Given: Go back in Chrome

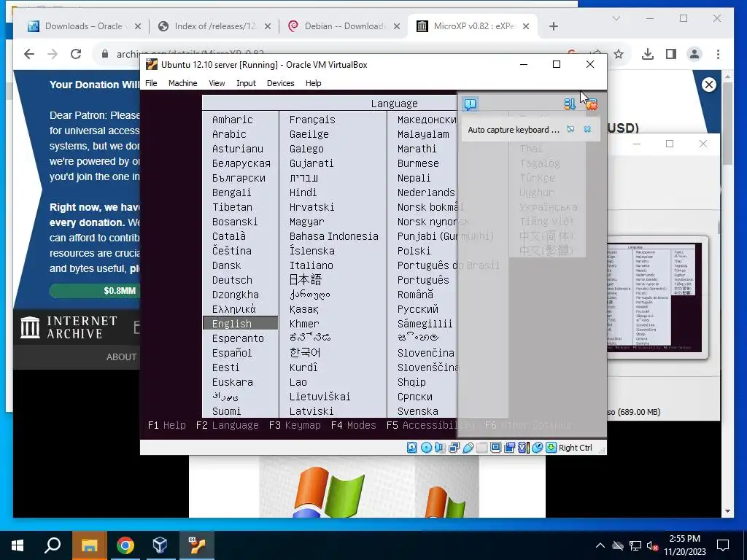Looking at the screenshot, I should point(29,54).
